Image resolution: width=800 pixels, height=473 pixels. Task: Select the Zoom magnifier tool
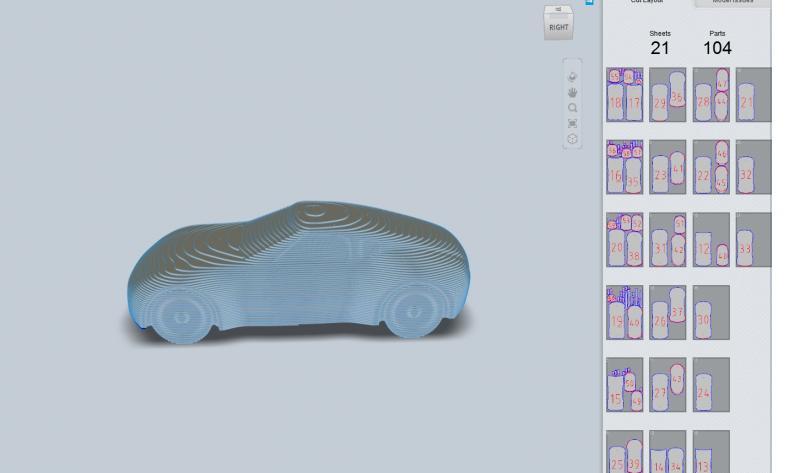[x=572, y=108]
